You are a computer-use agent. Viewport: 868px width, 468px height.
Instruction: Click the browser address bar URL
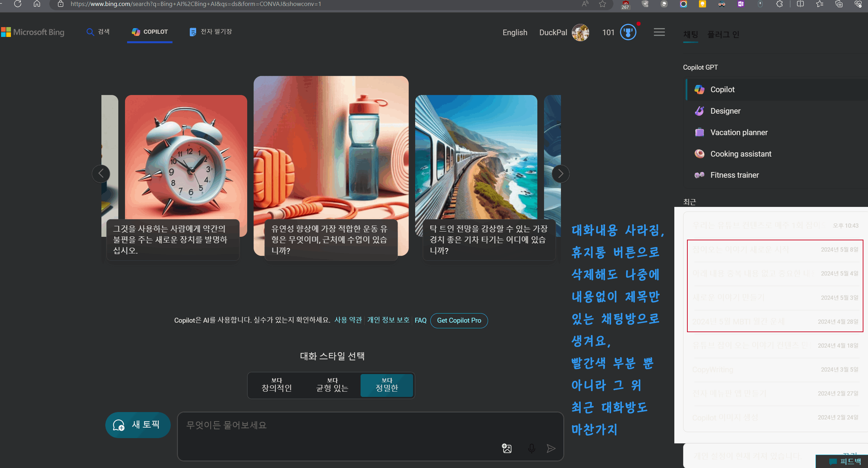click(195, 4)
